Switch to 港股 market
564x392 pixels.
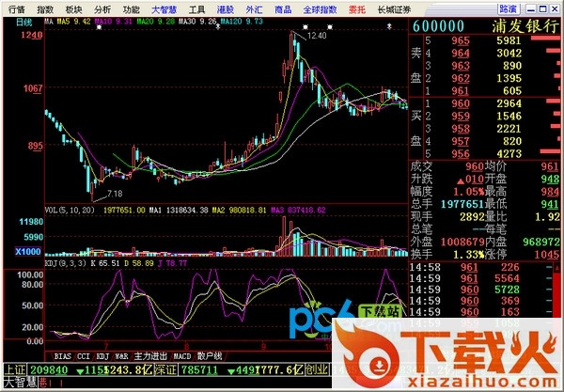(226, 9)
